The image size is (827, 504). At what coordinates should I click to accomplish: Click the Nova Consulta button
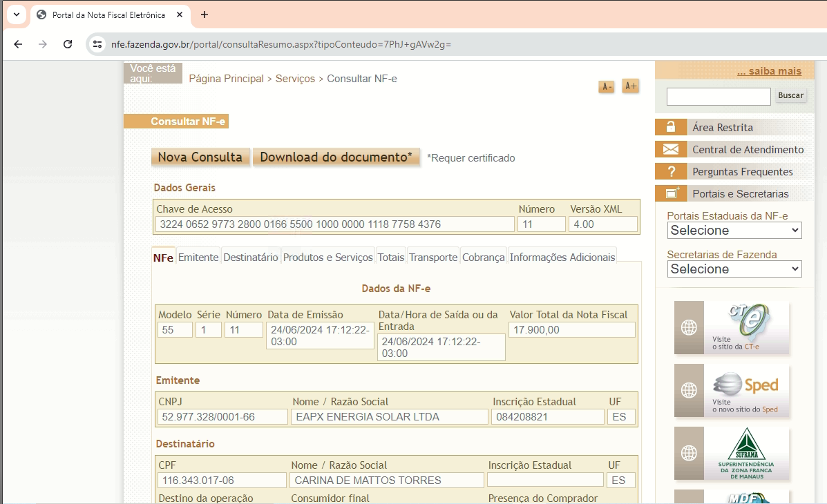click(x=200, y=157)
